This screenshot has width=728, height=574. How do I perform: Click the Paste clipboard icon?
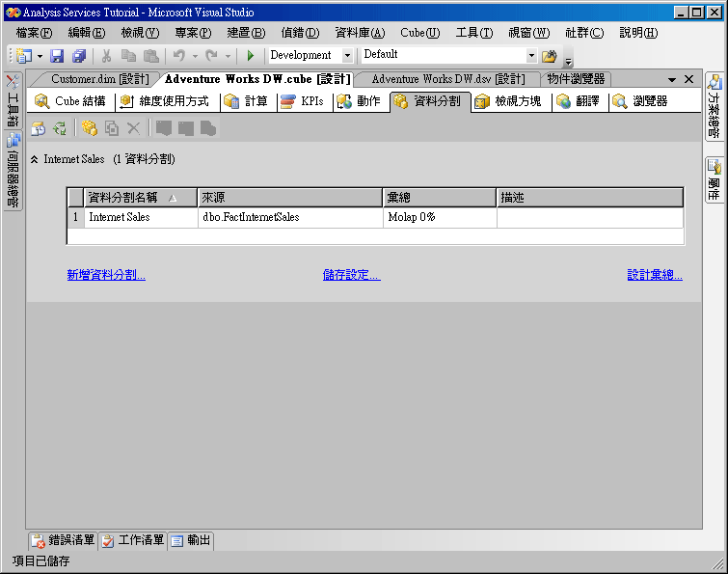point(150,56)
